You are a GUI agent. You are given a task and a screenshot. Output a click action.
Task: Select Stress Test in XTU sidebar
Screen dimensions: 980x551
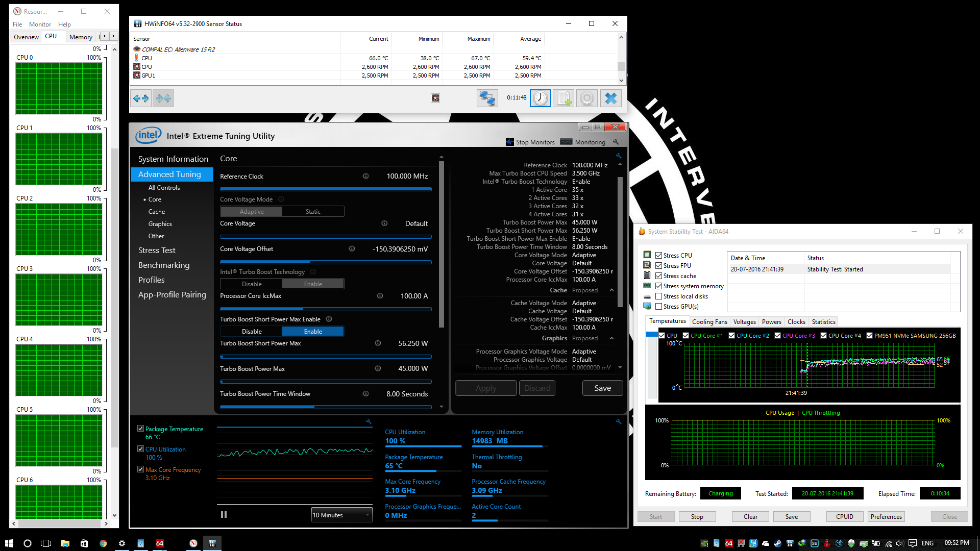tap(157, 251)
